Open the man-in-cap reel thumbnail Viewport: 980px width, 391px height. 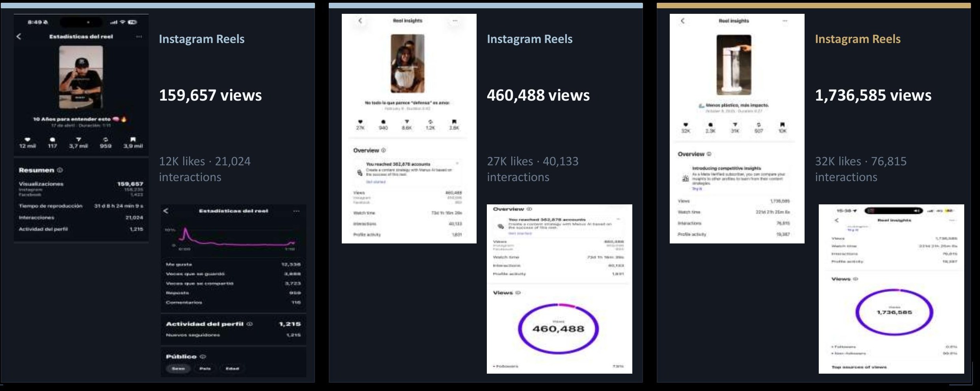pyautogui.click(x=81, y=77)
